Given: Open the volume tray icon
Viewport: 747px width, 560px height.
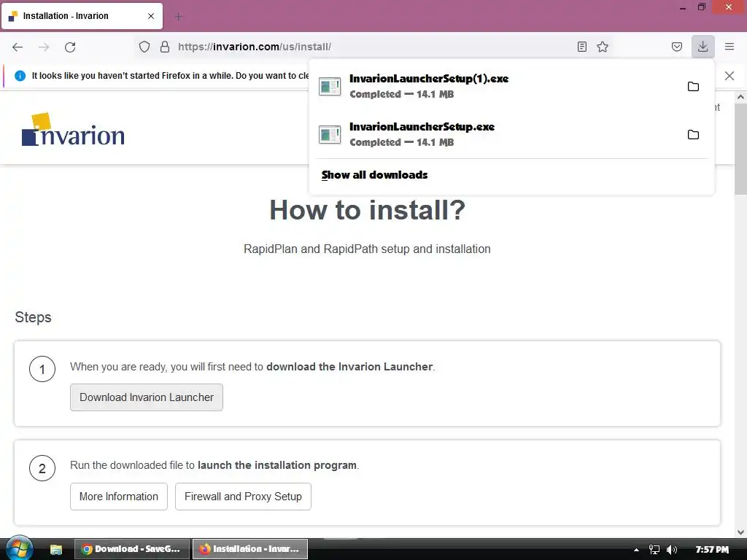Looking at the screenshot, I should click(x=672, y=550).
